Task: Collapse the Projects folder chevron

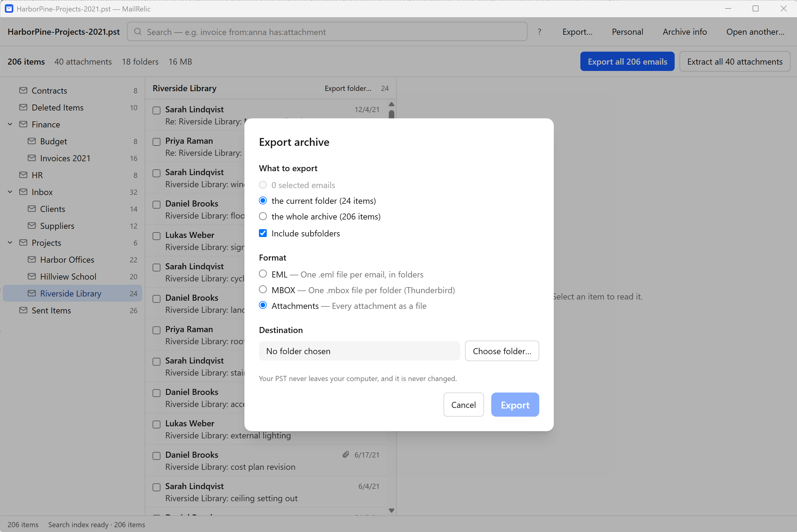Action: tap(10, 242)
